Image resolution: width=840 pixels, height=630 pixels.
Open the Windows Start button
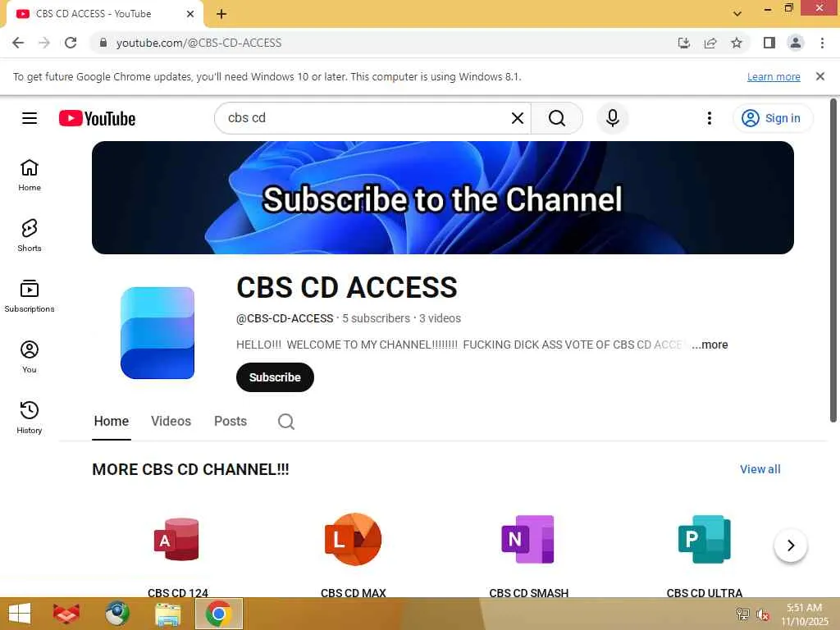pos(20,614)
